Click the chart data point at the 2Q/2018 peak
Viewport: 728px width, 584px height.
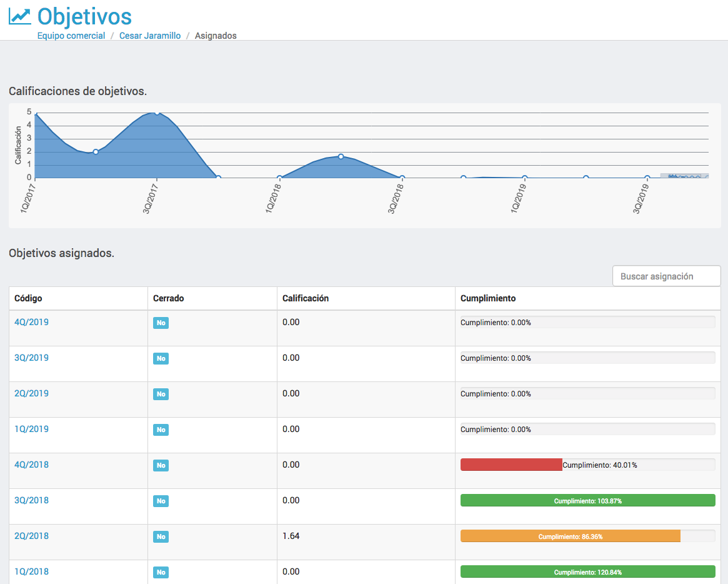341,156
